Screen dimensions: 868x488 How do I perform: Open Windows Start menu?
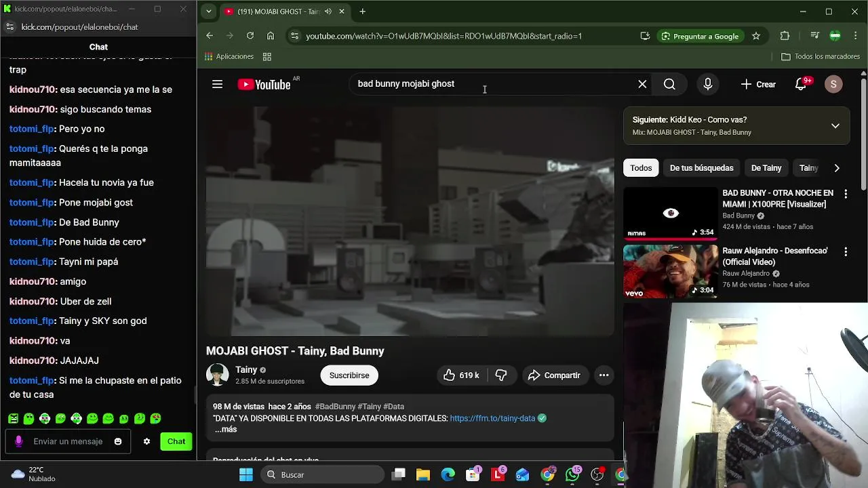(x=246, y=474)
